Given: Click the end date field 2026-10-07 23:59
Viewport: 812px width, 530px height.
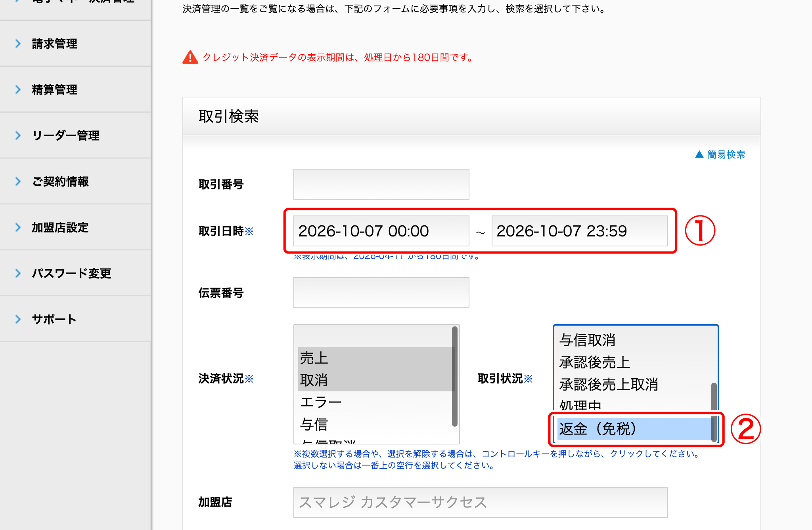Looking at the screenshot, I should pyautogui.click(x=580, y=231).
